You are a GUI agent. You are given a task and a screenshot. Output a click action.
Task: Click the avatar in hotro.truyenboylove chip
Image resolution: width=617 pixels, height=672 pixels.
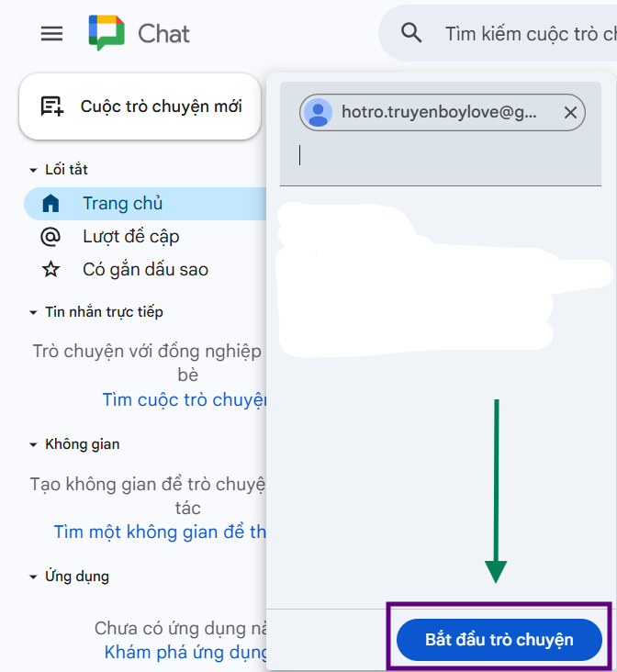pyautogui.click(x=318, y=113)
